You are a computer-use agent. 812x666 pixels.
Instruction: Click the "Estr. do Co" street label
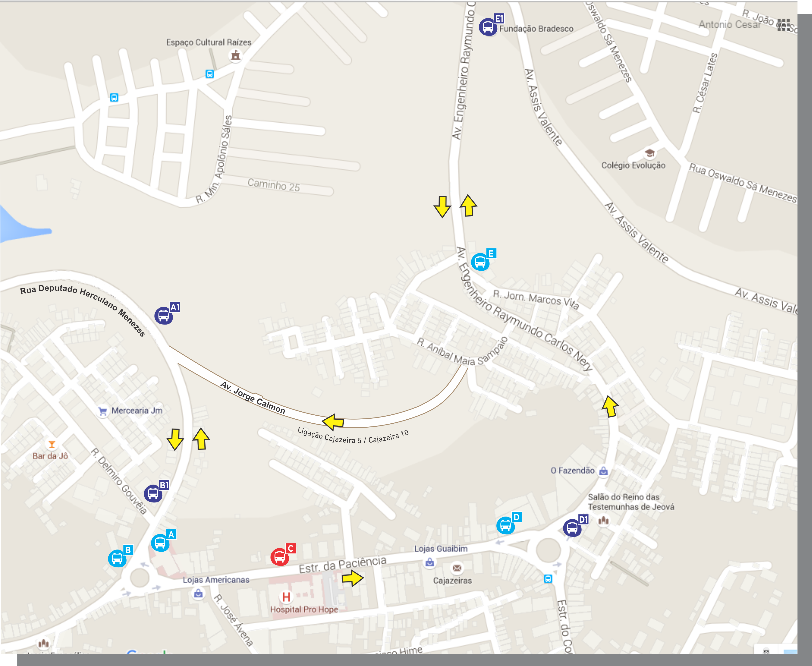click(565, 627)
